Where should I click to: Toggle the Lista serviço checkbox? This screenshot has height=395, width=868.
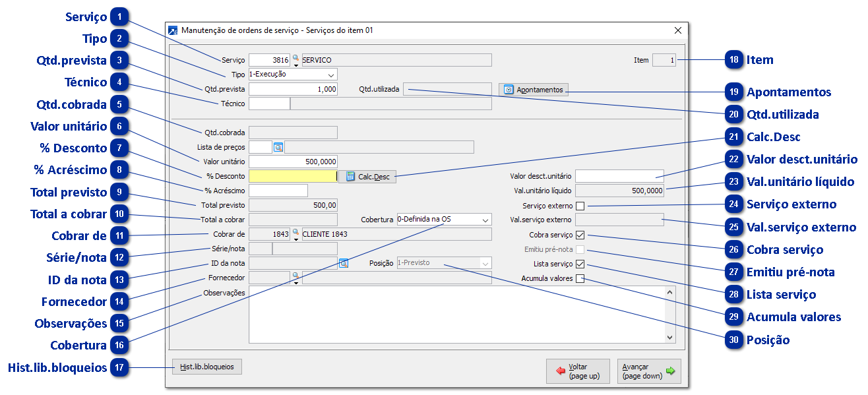[580, 264]
